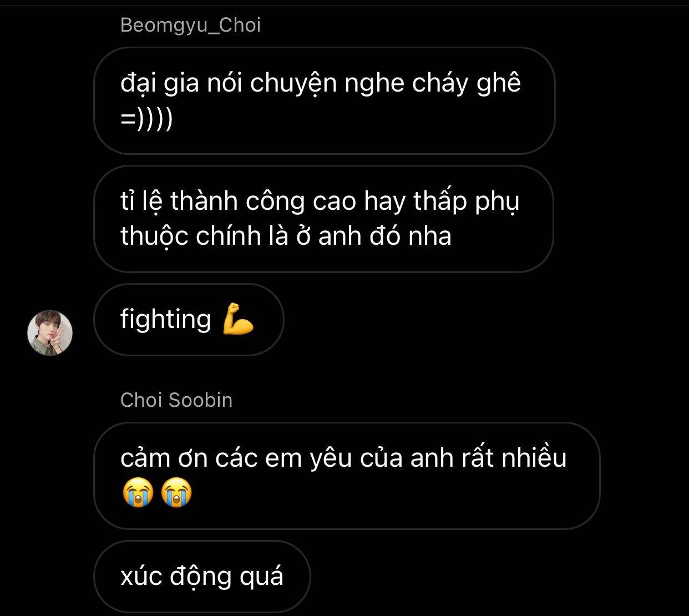This screenshot has height=616, width=689.
Task: Select the 'đại gia nói chuyện' message bubble
Action: 325,101
